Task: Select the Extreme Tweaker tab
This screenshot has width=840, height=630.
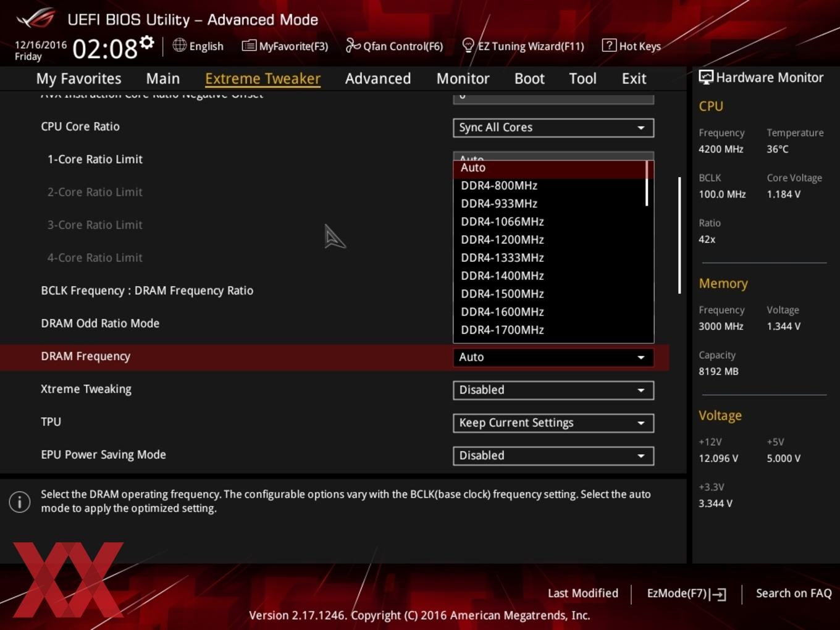Action: pos(262,78)
